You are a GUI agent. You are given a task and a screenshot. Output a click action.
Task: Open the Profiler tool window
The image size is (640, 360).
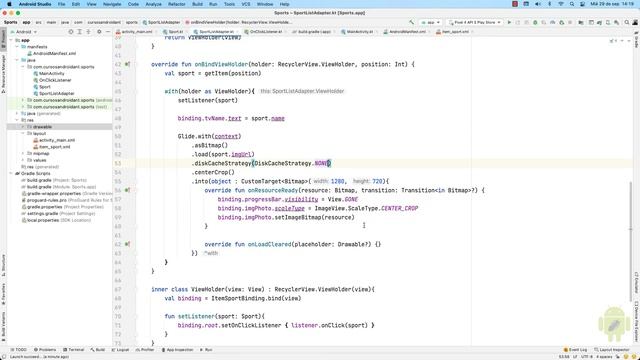coord(145,350)
